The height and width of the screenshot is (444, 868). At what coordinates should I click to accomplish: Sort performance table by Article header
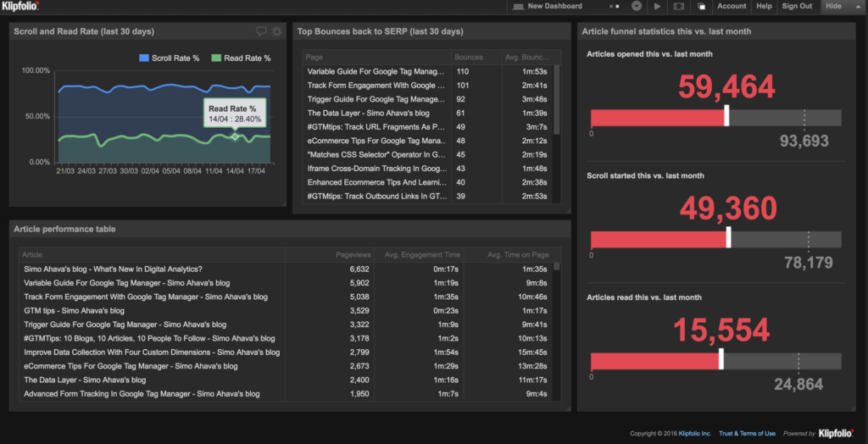point(153,255)
